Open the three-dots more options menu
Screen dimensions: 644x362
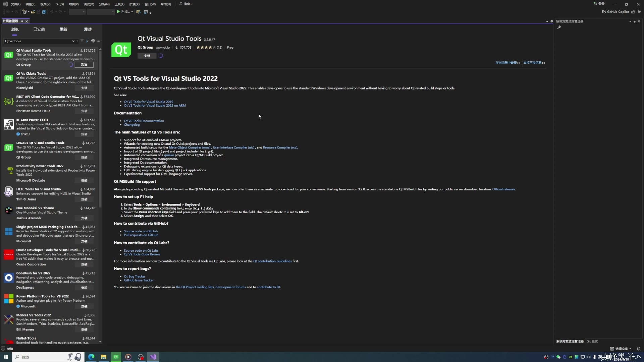(x=98, y=41)
